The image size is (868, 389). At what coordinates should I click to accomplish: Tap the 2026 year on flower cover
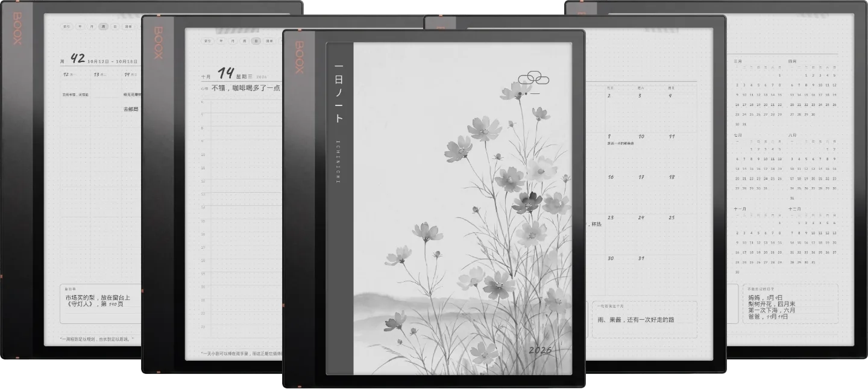point(540,350)
